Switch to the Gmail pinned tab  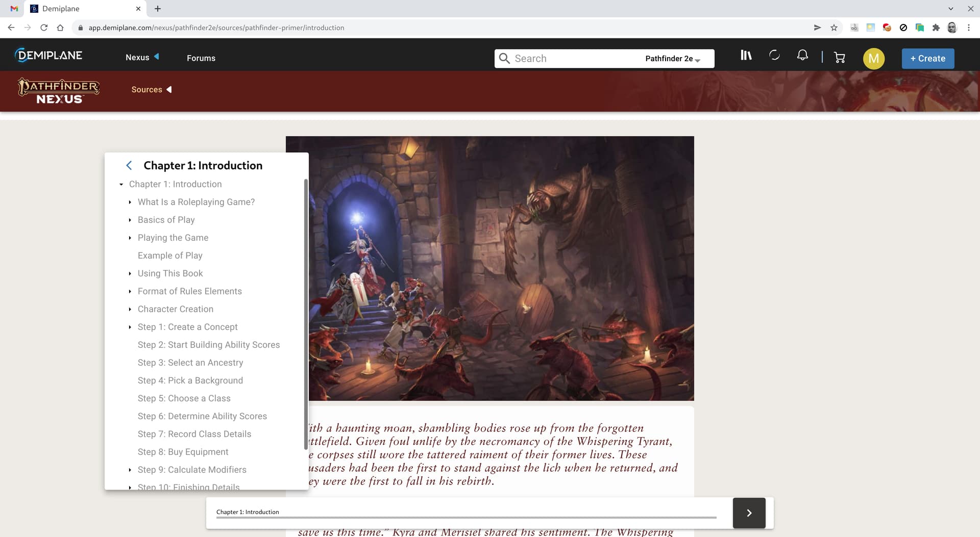pyautogui.click(x=14, y=9)
